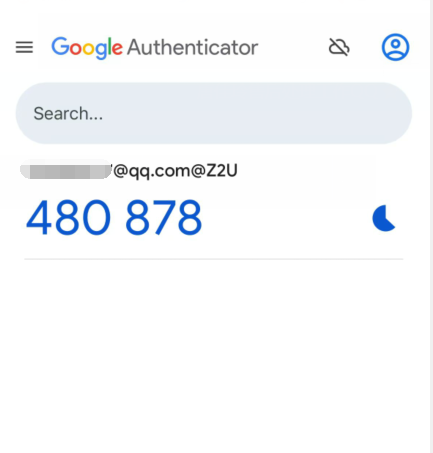Click the cloud sync off icon
Screen dimensions: 433x453
pos(339,47)
